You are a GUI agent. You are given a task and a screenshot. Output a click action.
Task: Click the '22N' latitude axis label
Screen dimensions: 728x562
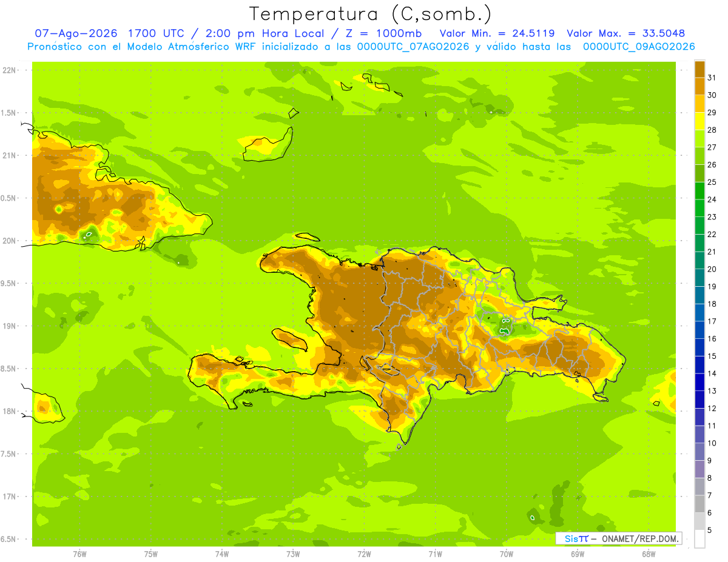(10, 70)
